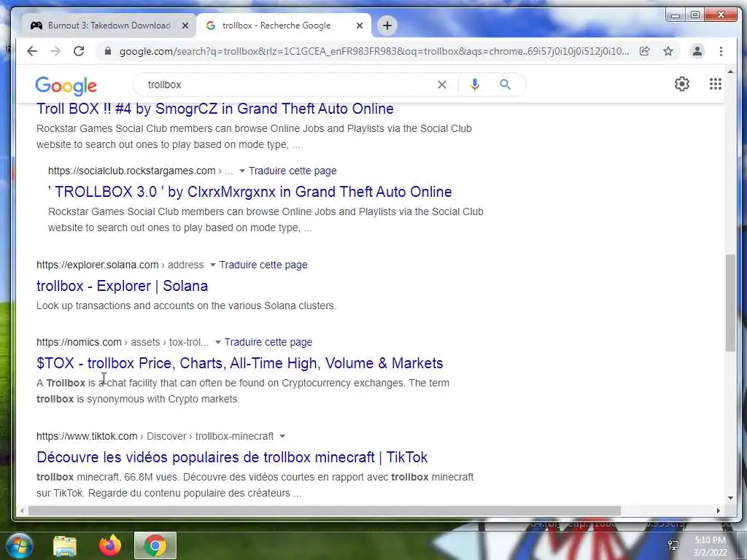Open the system tray network icon

(x=673, y=544)
